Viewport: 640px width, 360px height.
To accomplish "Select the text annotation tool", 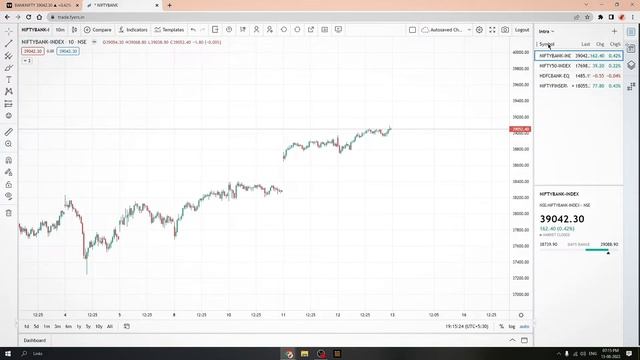I will pos(9,80).
